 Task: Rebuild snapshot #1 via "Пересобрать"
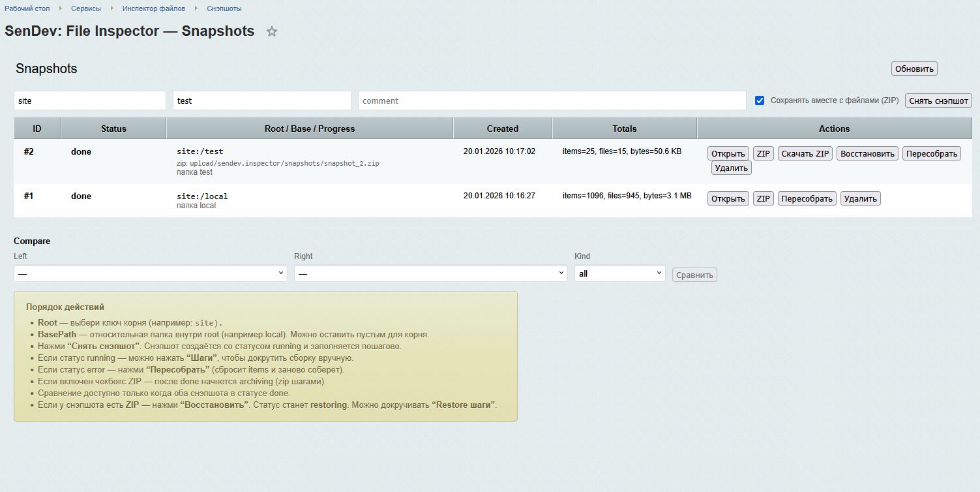(807, 198)
